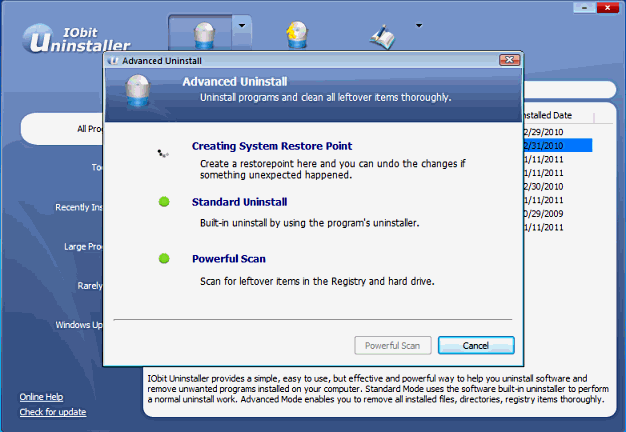
Task: Select the Recently Installed sidebar tab
Action: (79, 207)
